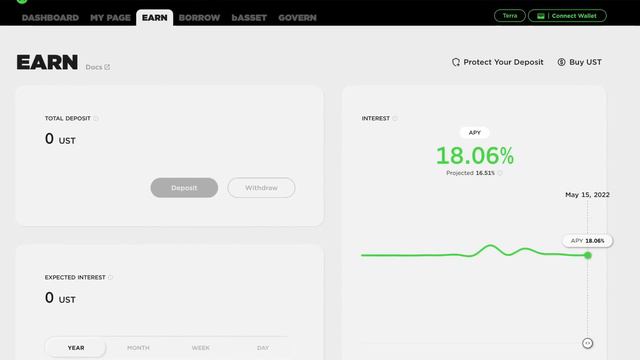Select the YEAR period tab
Viewport: 640px width, 360px height.
click(76, 348)
